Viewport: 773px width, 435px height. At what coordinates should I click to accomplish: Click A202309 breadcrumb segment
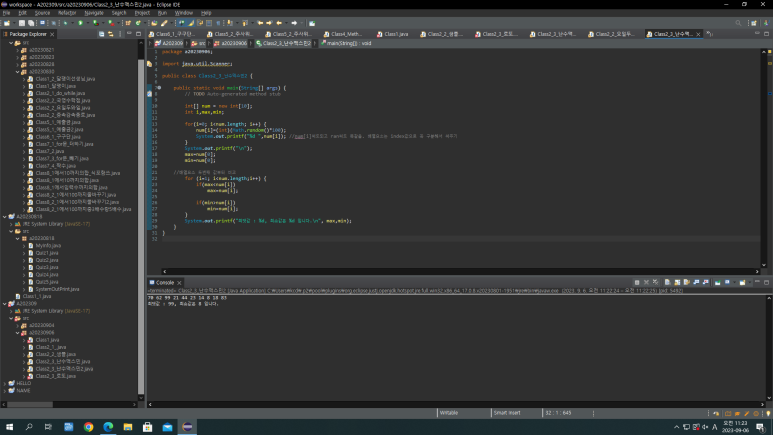[x=169, y=43]
